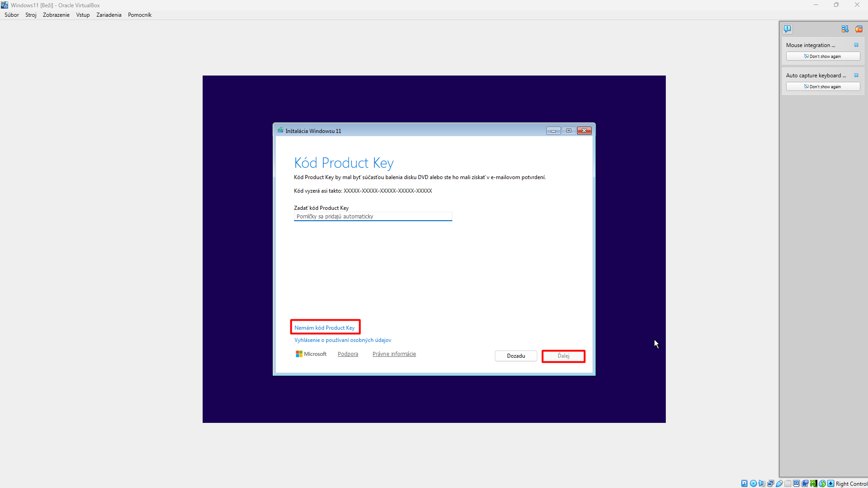This screenshot has width=868, height=488.
Task: Minimize the Inštalácia Windowsu 11 dialog
Action: pyautogui.click(x=553, y=131)
